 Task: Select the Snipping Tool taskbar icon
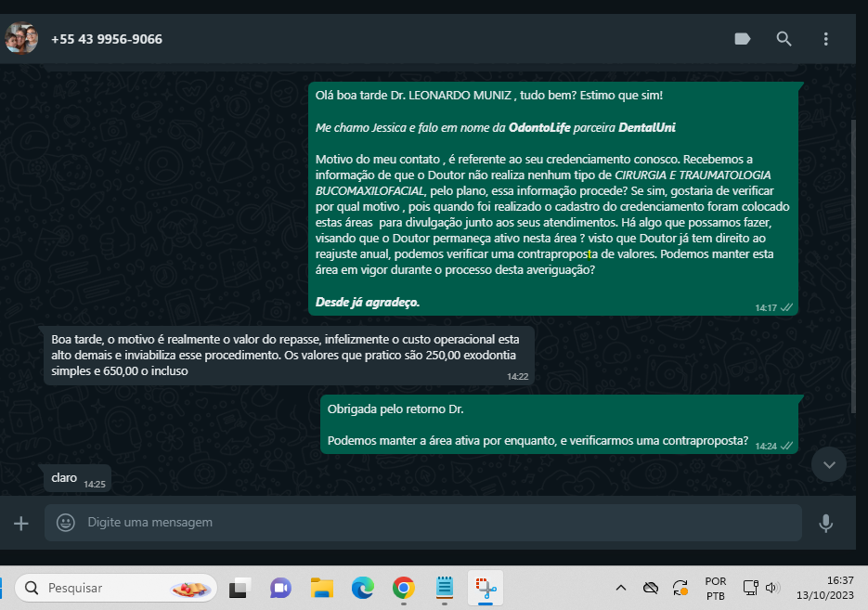pos(486,588)
